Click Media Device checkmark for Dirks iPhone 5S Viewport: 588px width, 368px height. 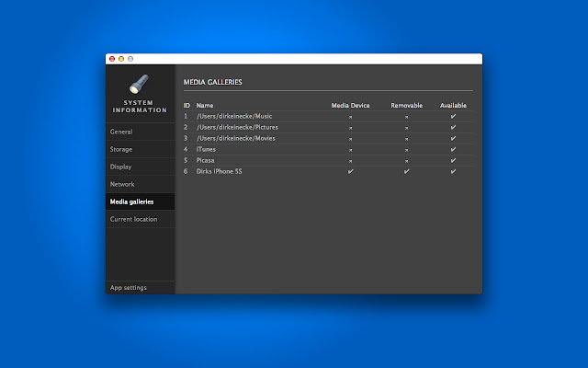[x=350, y=171]
